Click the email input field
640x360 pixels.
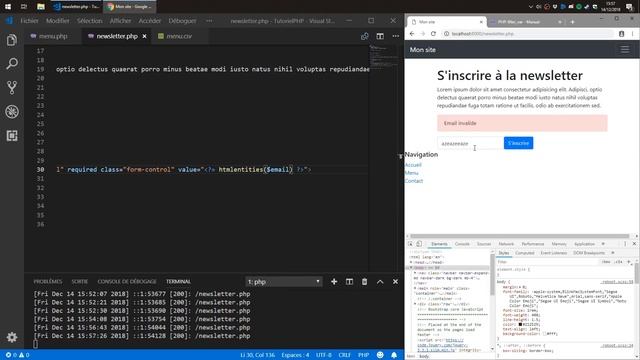point(470,143)
